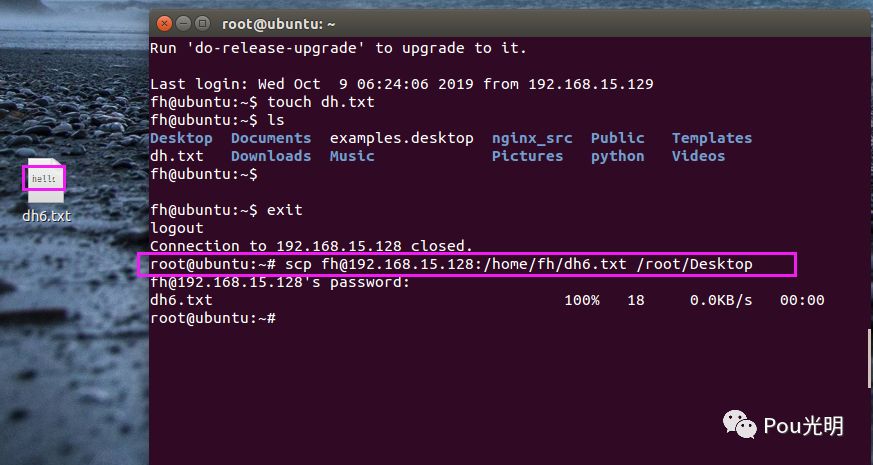This screenshot has width=873, height=465.
Task: Maximize the terminal window
Action: pyautogui.click(x=203, y=21)
